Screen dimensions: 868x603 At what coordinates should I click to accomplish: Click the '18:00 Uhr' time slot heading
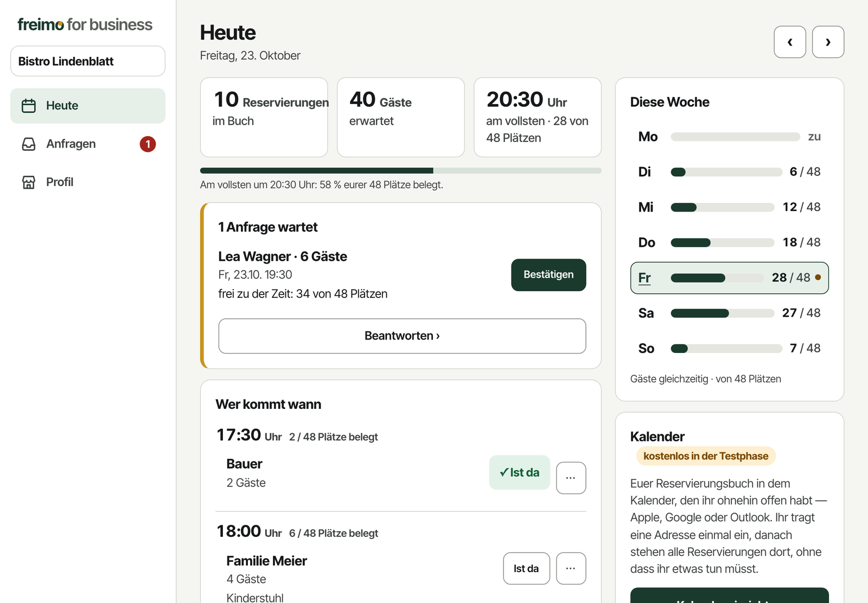click(249, 531)
